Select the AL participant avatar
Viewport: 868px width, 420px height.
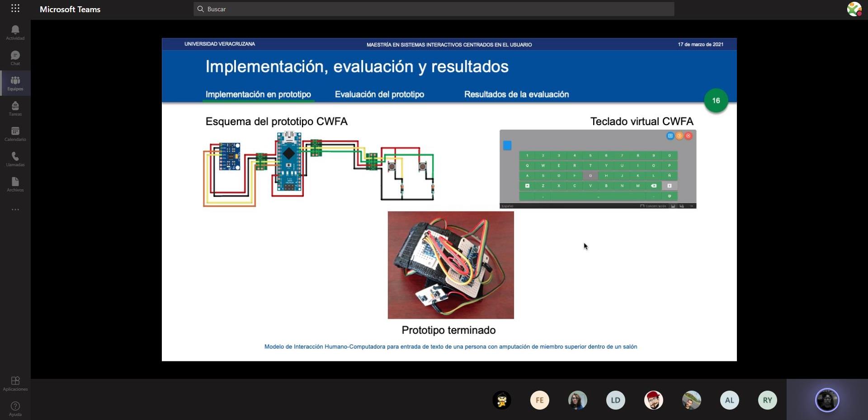729,400
